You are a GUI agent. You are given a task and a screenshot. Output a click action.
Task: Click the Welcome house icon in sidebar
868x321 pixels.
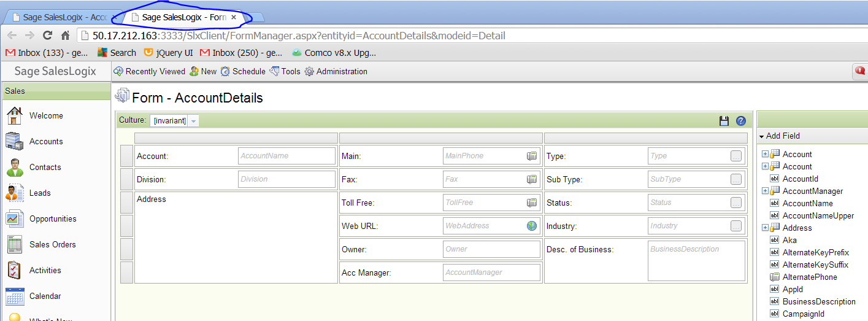pyautogui.click(x=14, y=115)
